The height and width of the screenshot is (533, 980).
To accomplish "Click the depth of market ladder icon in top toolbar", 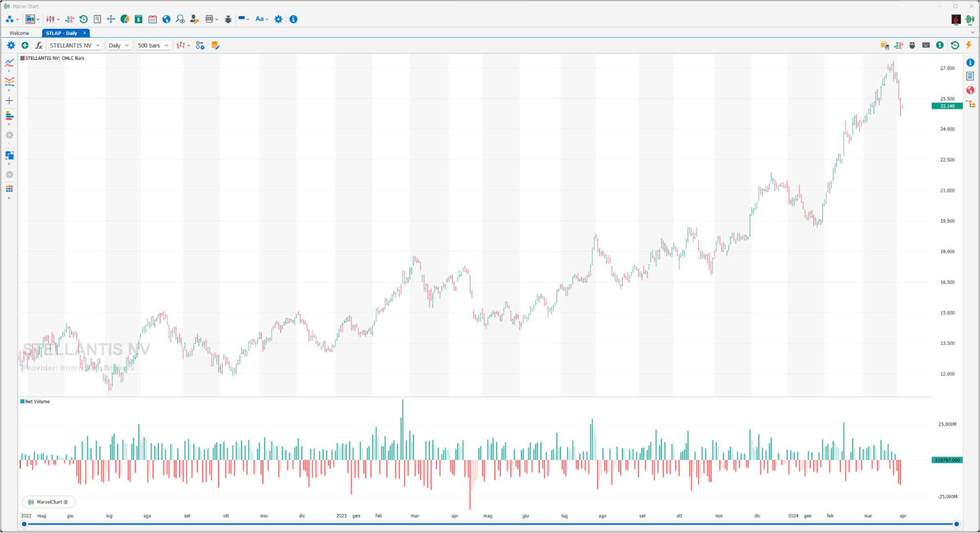I will (x=70, y=19).
